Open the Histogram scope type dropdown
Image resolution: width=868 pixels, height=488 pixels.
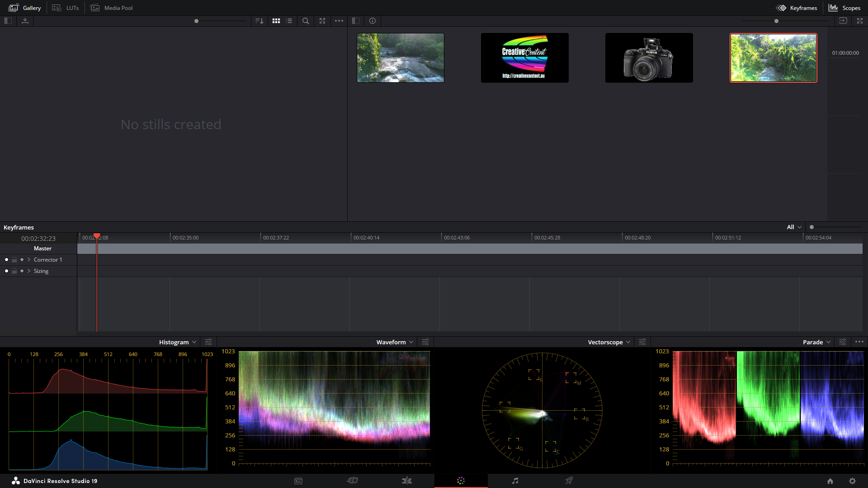pyautogui.click(x=178, y=342)
